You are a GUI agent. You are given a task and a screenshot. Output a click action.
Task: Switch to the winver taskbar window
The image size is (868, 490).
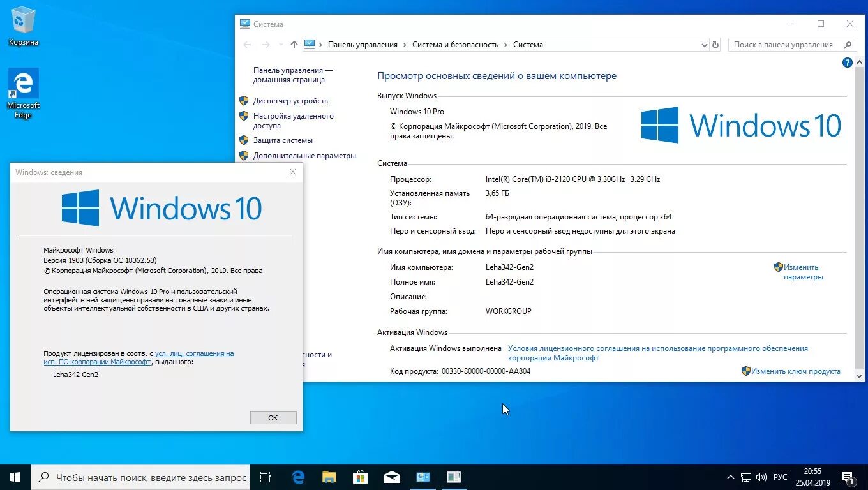(454, 477)
